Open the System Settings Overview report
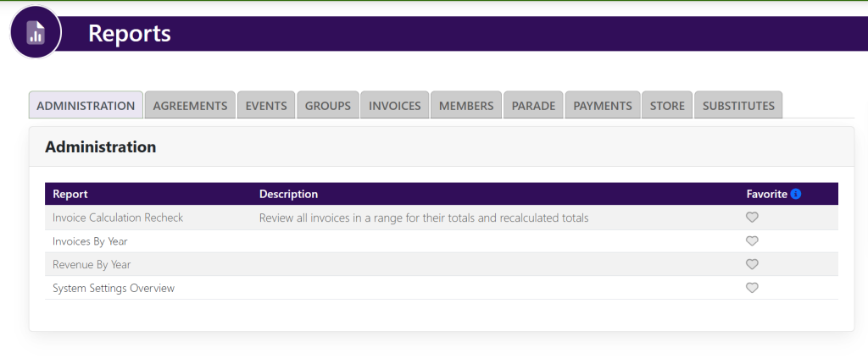Image resolution: width=868 pixels, height=364 pixels. tap(114, 288)
